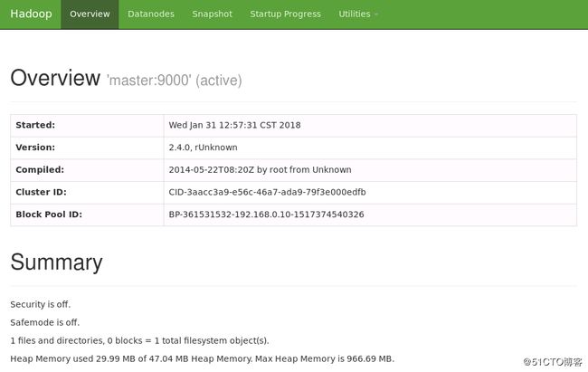Click the Overview page heading
The image size is (588, 372).
[55, 78]
